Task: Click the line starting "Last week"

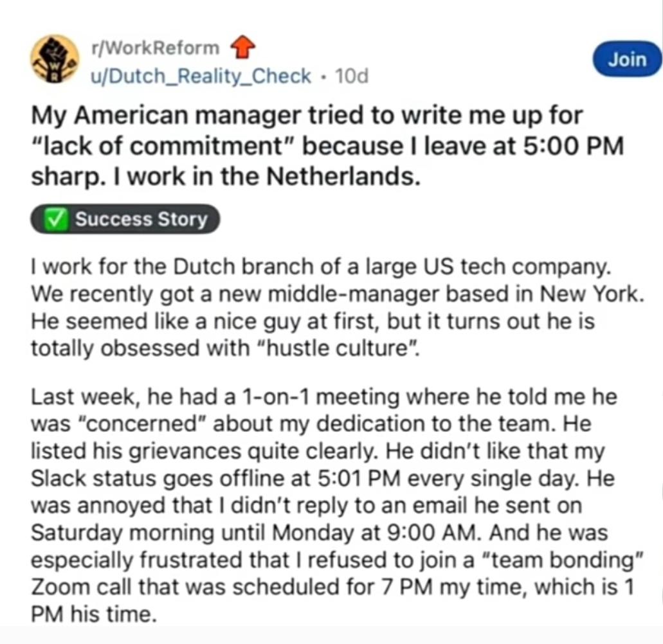Action: [323, 397]
